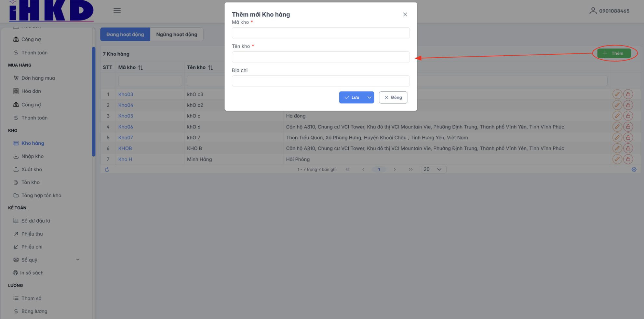Screen dimensions: 644x319
Task: Open the Lưu button dropdown arrow
Action: 369,97
